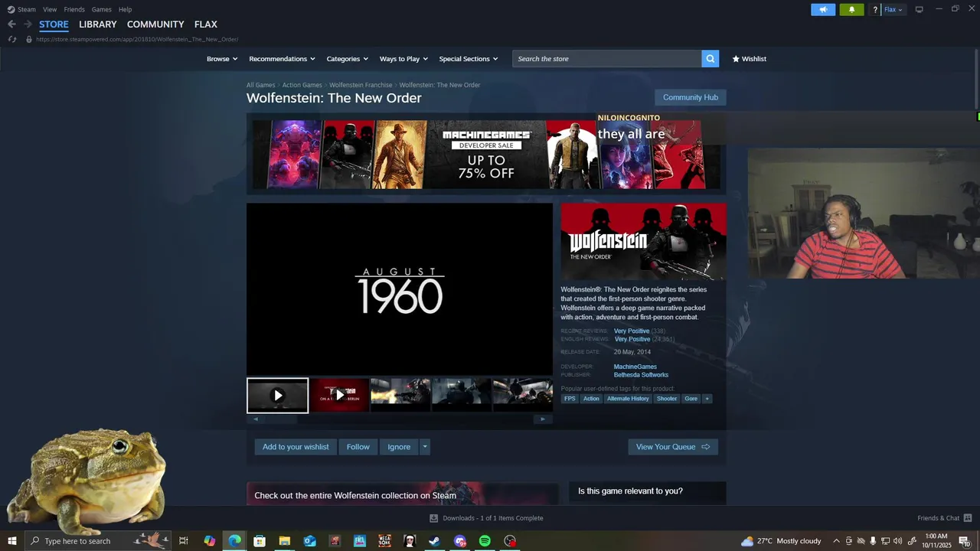Viewport: 980px width, 551px height.
Task: Go forward with the right arrow
Action: point(28,24)
